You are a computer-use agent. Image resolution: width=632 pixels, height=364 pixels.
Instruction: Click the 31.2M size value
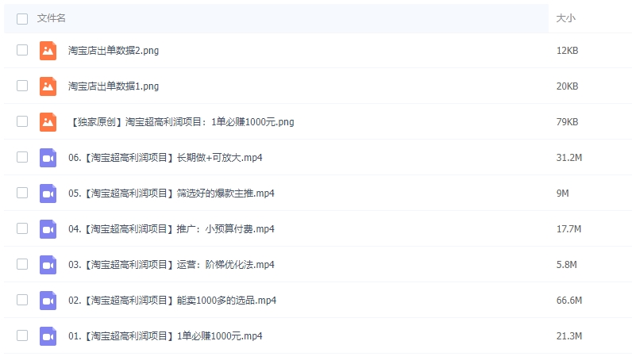(569, 158)
